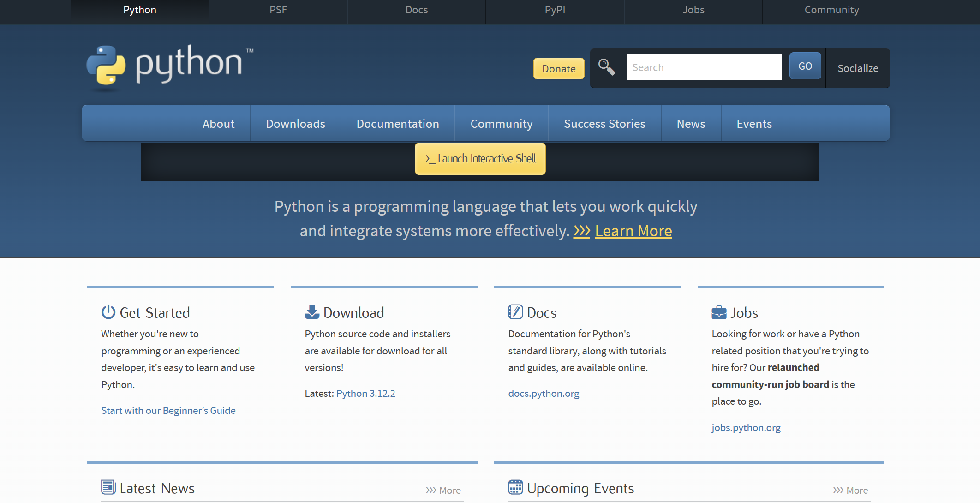This screenshot has width=980, height=503.
Task: Click the Get Started heading
Action: 155,313
